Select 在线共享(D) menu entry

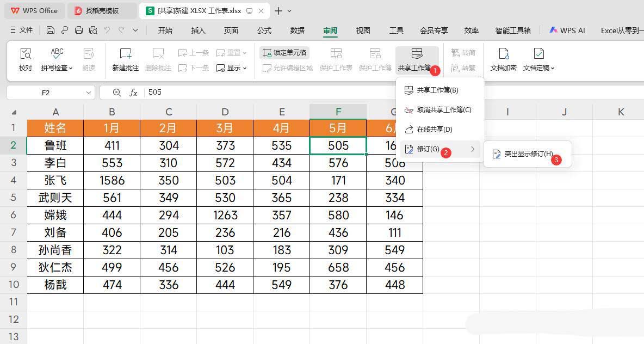434,130
